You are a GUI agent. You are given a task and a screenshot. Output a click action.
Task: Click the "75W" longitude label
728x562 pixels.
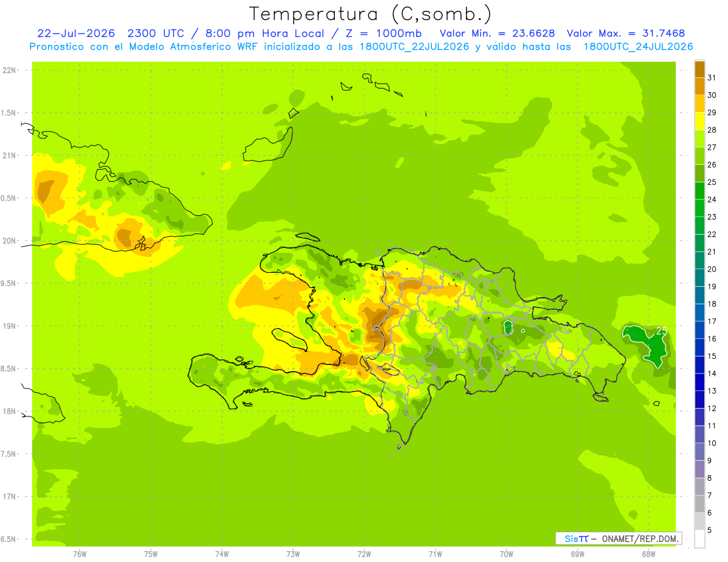pos(151,554)
